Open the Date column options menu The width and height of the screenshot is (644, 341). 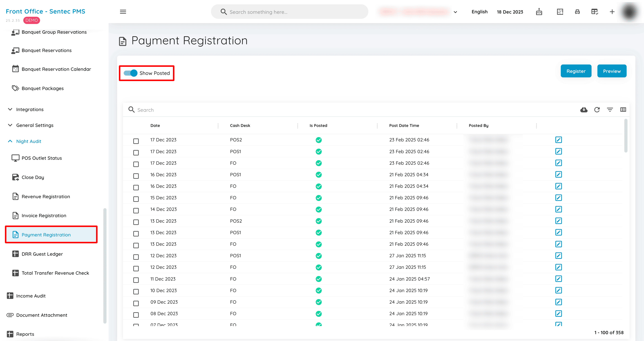tap(218, 126)
